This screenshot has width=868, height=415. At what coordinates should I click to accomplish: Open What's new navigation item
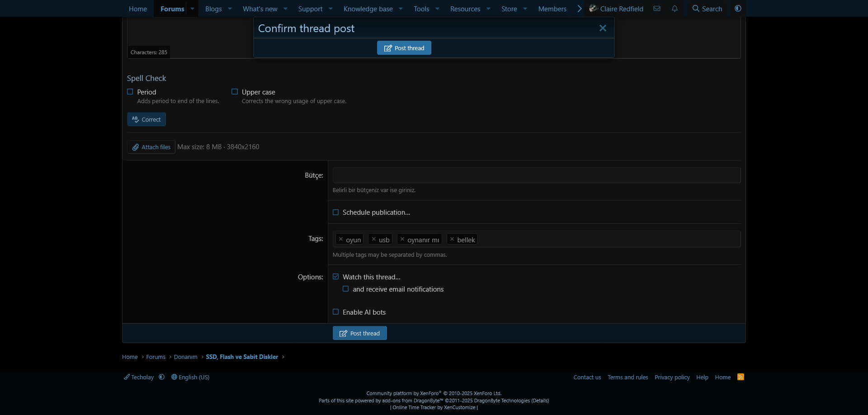[x=260, y=9]
